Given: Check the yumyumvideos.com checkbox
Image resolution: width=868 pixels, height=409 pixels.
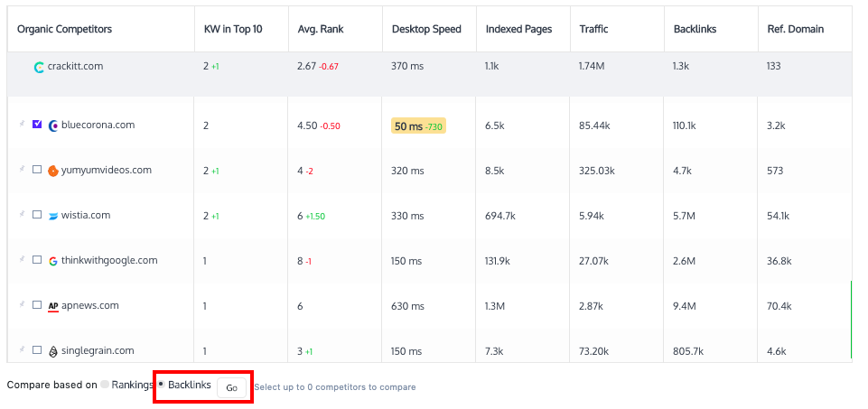Looking at the screenshot, I should click(37, 170).
